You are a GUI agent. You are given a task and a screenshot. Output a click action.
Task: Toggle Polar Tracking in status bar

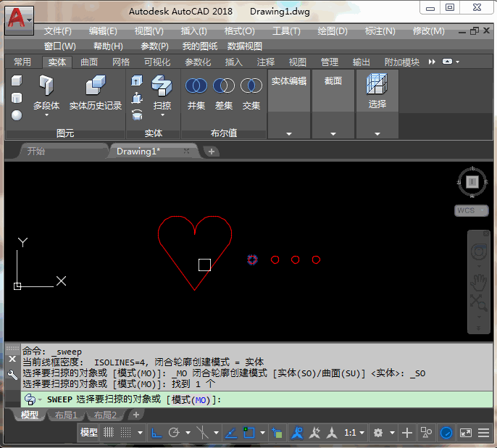click(x=174, y=433)
